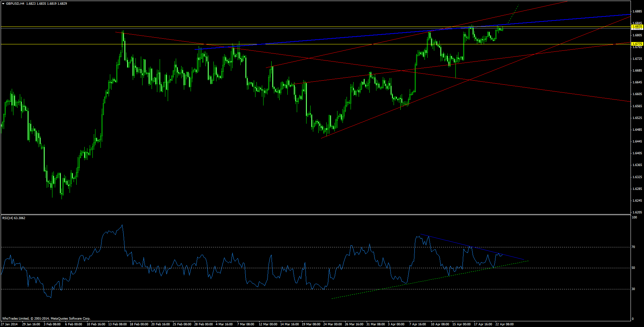
Task: Click the 6 Feb 00:00 time label
Action: point(74,324)
